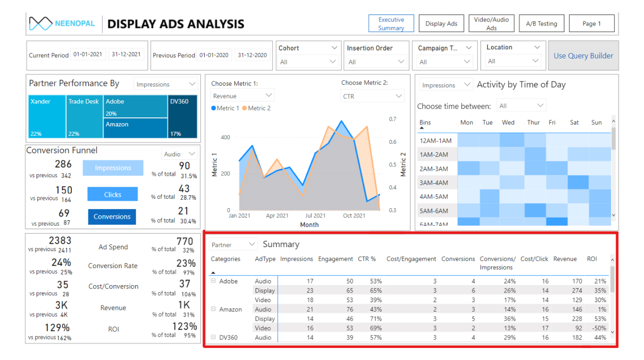Image resolution: width=644 pixels, height=360 pixels.
Task: Edit Current Period end date 31-12-2021
Action: (x=126, y=54)
